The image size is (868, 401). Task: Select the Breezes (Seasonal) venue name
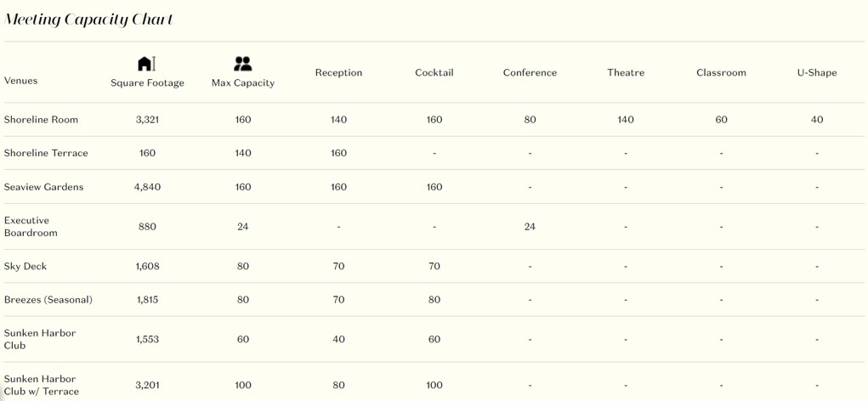[48, 300]
